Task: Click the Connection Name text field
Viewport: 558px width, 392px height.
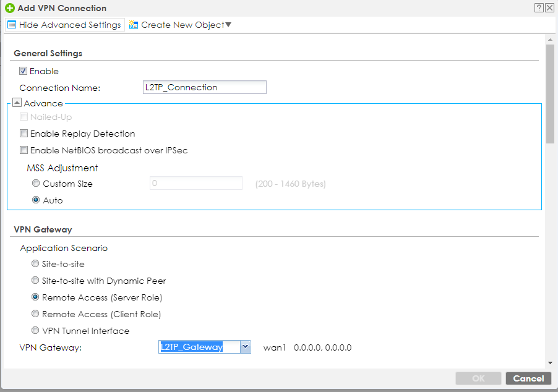Action: (x=204, y=88)
